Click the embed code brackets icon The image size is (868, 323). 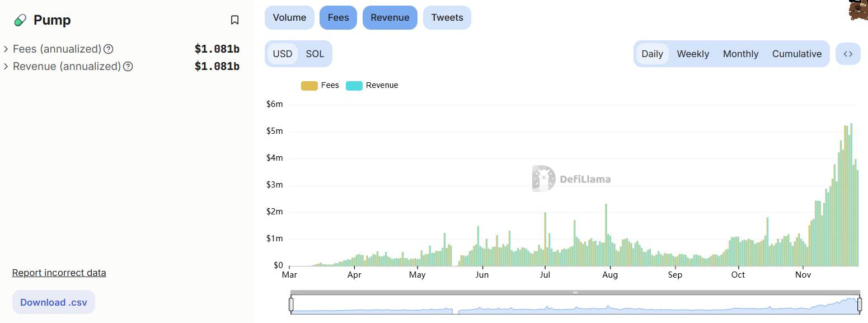click(848, 54)
